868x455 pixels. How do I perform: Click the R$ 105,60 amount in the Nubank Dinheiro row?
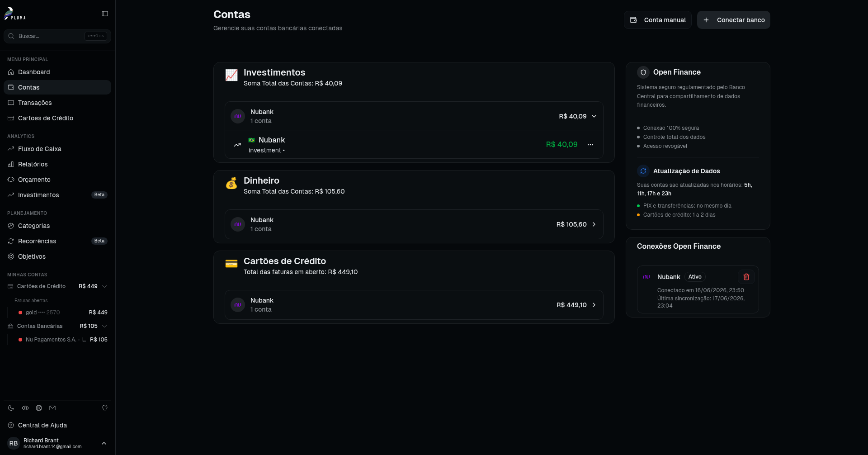pos(571,224)
